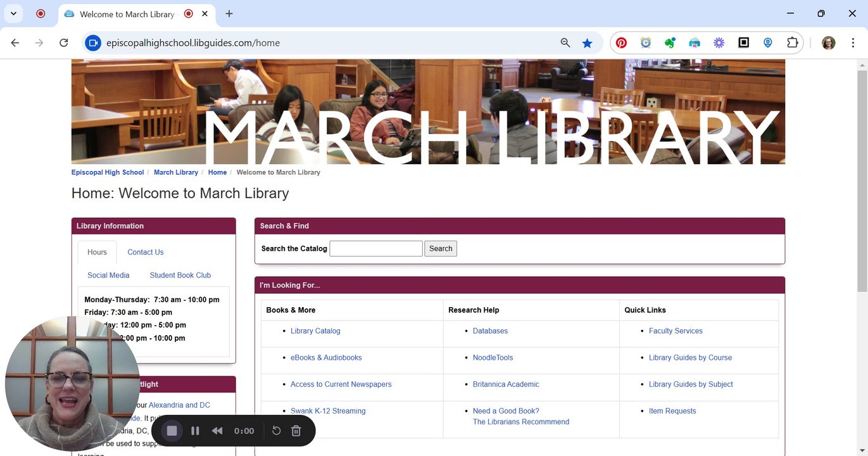
Task: Switch to the Social Media tab
Action: point(108,275)
